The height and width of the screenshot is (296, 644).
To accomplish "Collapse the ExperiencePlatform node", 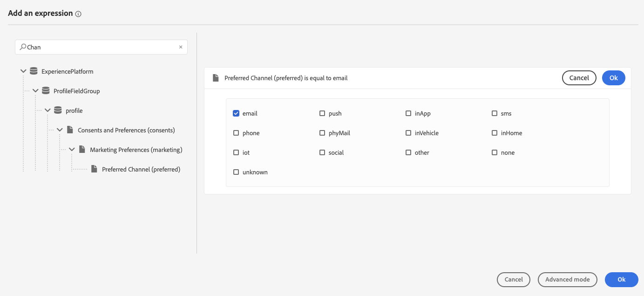I will [x=23, y=71].
